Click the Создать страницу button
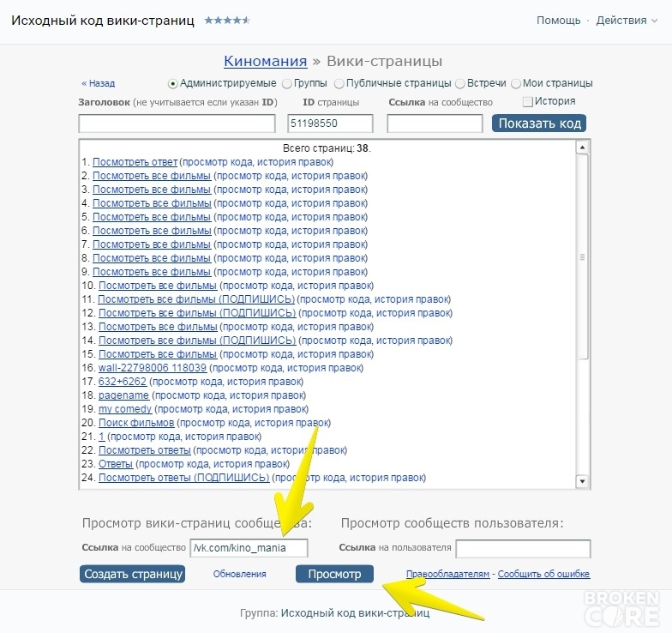 (132, 574)
